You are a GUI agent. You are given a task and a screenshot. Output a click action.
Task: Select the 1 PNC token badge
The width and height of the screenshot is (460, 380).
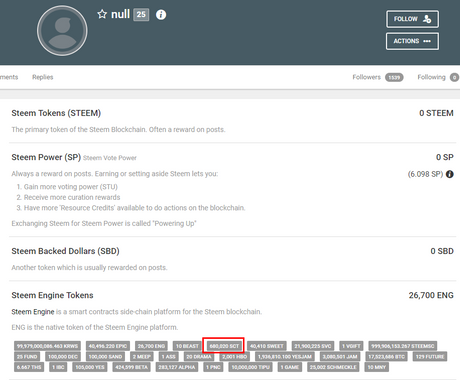(213, 367)
